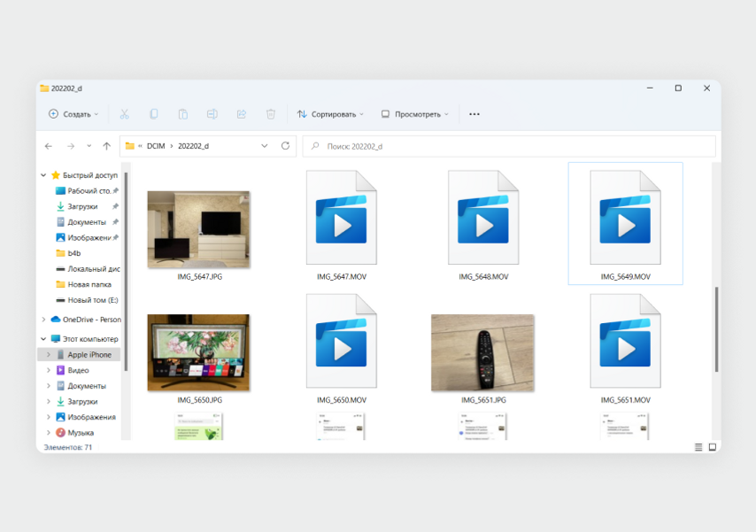Click the IMG_5651.JPG file name label
This screenshot has width=756, height=532.
[x=483, y=400]
